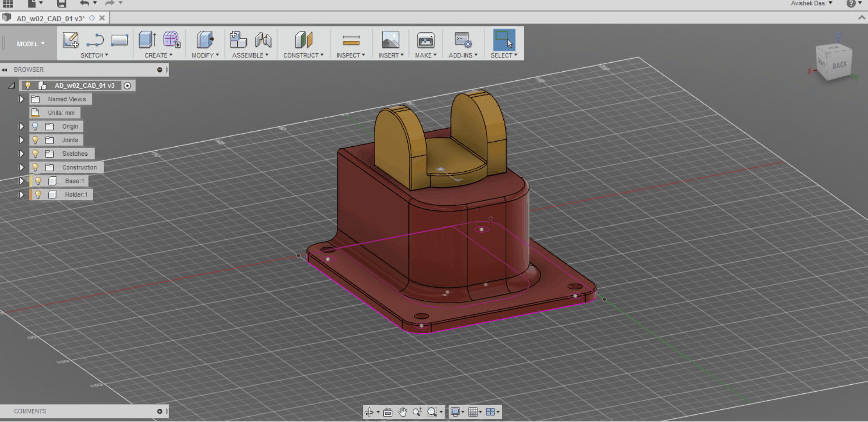This screenshot has height=422, width=868.
Task: Toggle visibility bulb for Origin folder
Action: (35, 126)
